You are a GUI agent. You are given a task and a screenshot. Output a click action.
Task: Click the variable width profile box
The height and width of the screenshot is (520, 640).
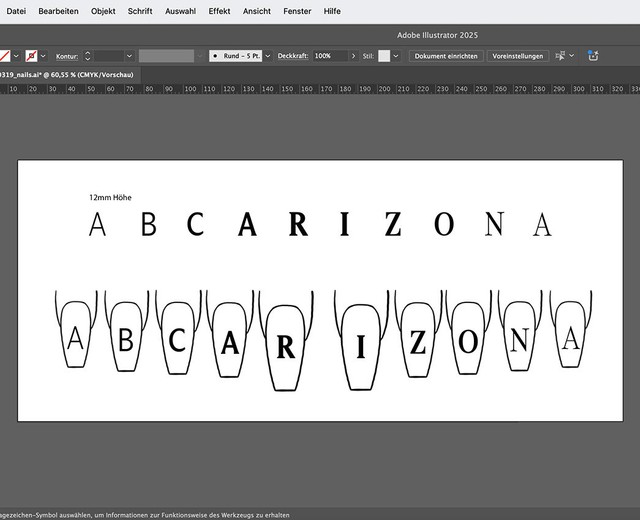(x=169, y=56)
